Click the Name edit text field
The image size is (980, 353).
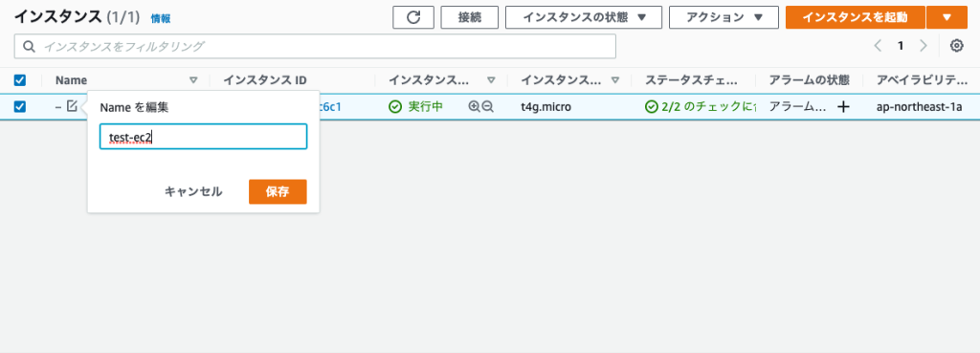point(203,136)
